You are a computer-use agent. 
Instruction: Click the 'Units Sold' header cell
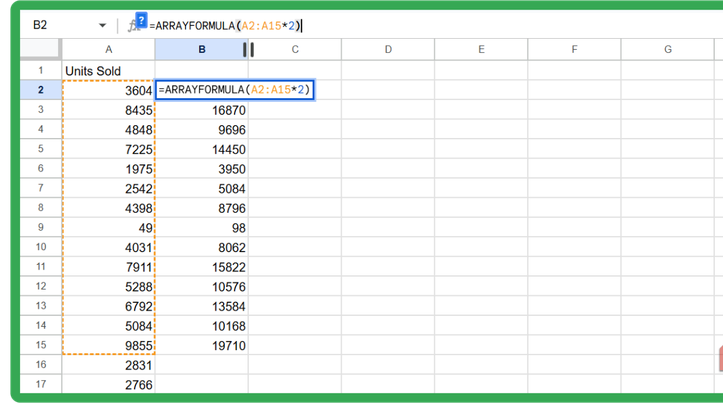pos(109,71)
